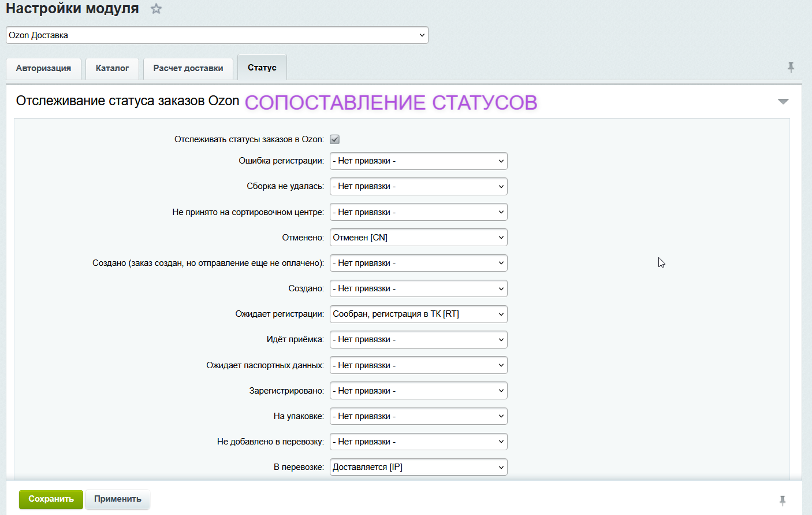Pin the tab bar with top pin icon
Screen dimensions: 812x515
pos(791,68)
